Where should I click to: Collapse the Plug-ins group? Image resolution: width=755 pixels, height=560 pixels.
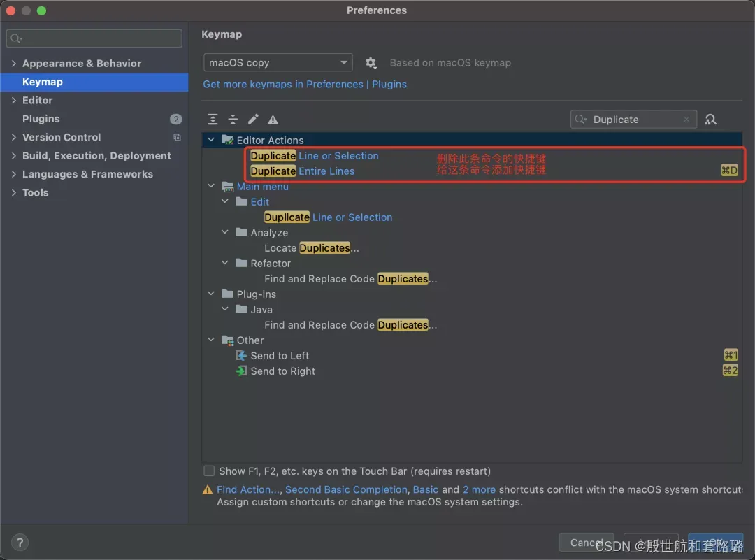coord(211,294)
